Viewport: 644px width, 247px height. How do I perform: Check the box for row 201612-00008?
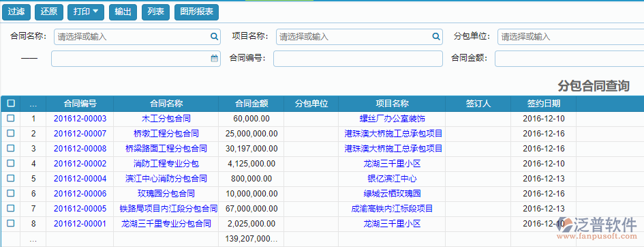coord(11,148)
